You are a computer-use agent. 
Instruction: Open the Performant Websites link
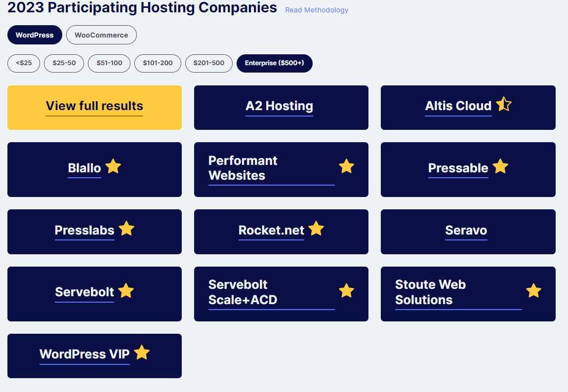click(272, 169)
